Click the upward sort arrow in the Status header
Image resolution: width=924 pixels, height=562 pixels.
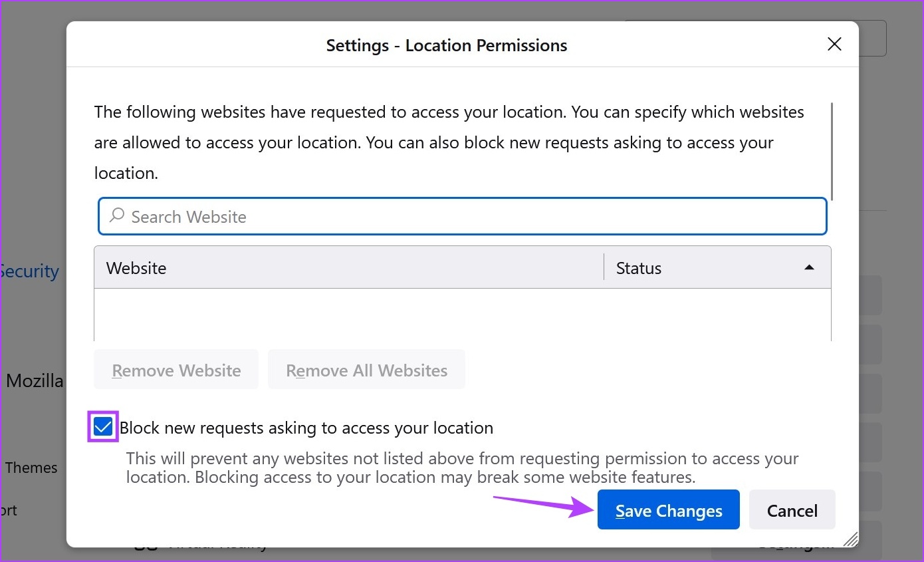(x=809, y=267)
